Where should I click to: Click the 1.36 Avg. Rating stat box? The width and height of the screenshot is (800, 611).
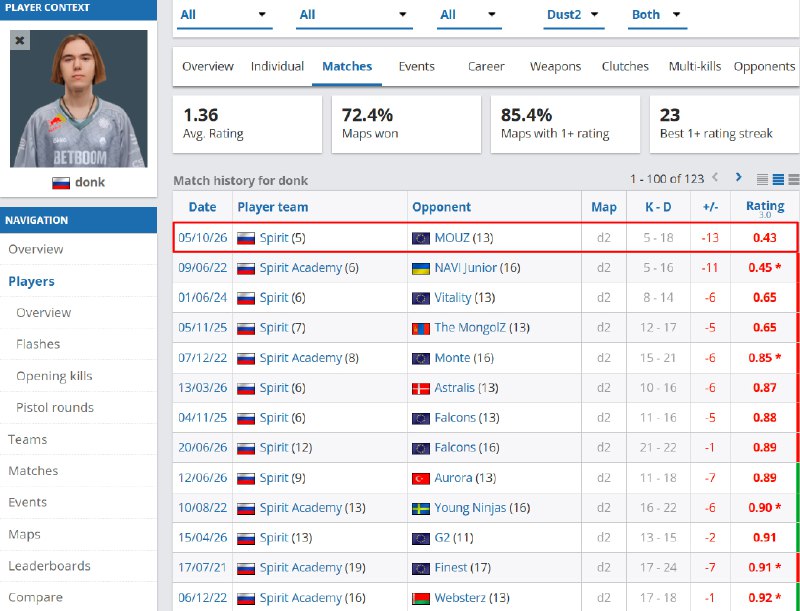coord(247,124)
